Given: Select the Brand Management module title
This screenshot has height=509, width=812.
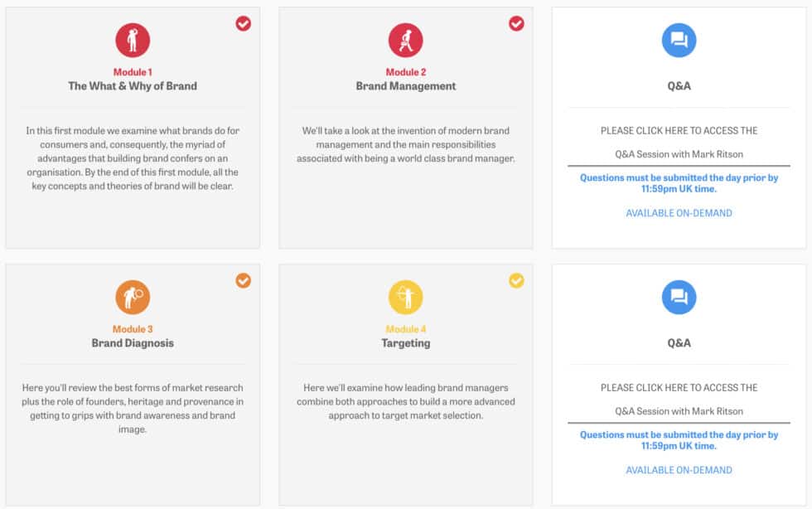Looking at the screenshot, I should (x=405, y=85).
